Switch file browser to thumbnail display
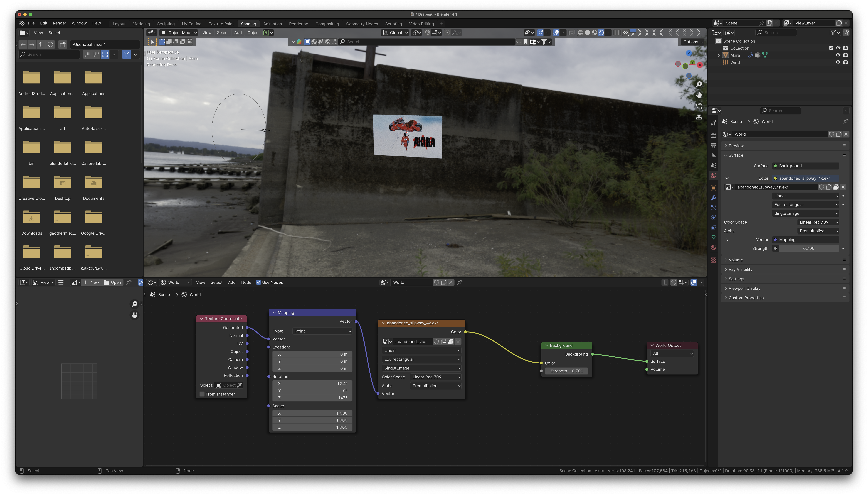This screenshot has height=495, width=868. (105, 54)
